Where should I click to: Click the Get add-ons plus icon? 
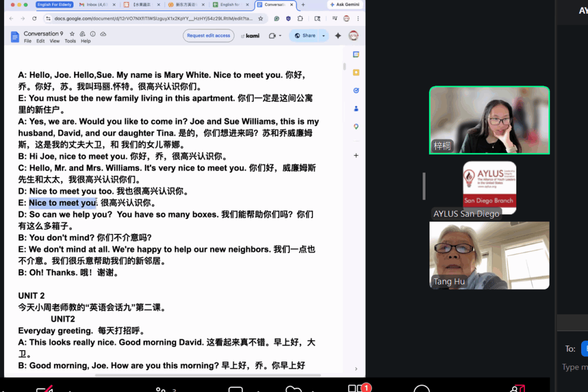[x=356, y=155]
